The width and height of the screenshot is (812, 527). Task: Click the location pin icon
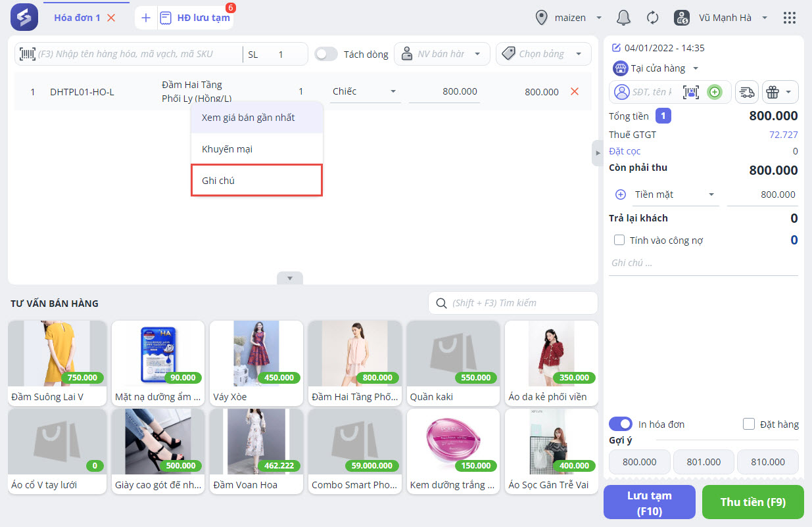[542, 18]
